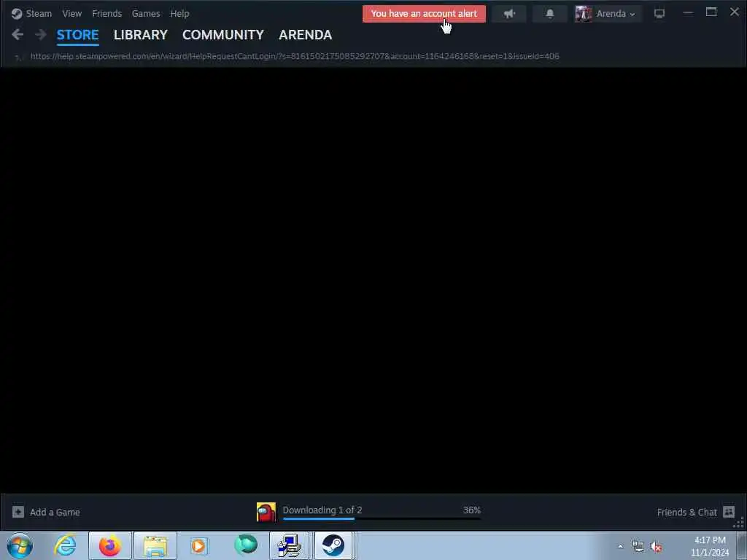Click the Show desktop button strip
The height and width of the screenshot is (560, 747).
[x=742, y=545]
